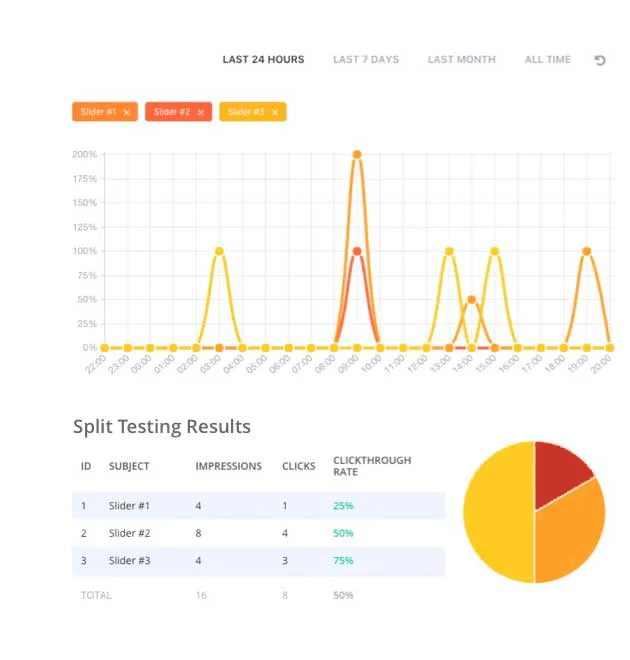
Task: Click the 50% orange point at 14:00
Action: (x=472, y=299)
